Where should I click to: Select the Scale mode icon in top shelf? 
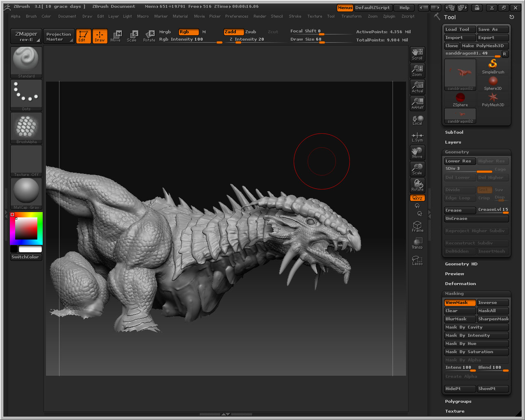tap(132, 36)
